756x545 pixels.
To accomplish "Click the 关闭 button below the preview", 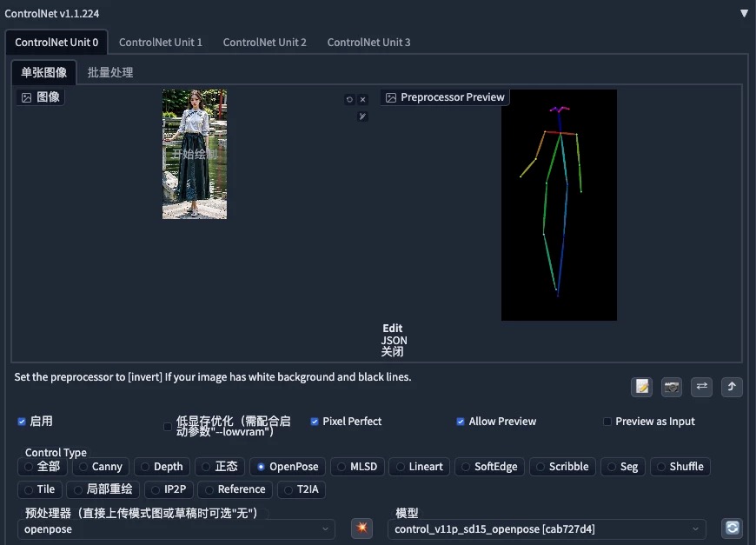I will pos(392,351).
